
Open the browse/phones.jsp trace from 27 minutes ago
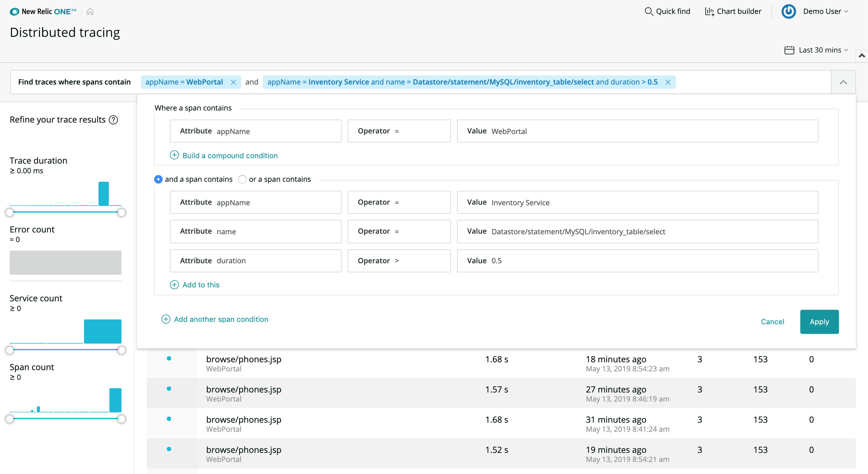click(244, 389)
